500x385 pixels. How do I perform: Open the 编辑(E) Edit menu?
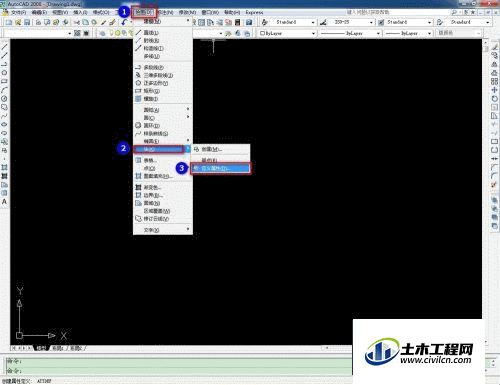[39, 12]
